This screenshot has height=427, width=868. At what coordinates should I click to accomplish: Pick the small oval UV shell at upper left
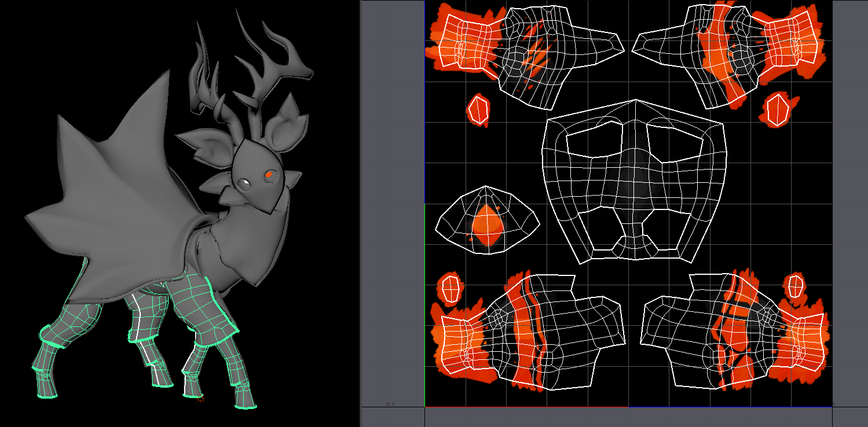[x=478, y=110]
